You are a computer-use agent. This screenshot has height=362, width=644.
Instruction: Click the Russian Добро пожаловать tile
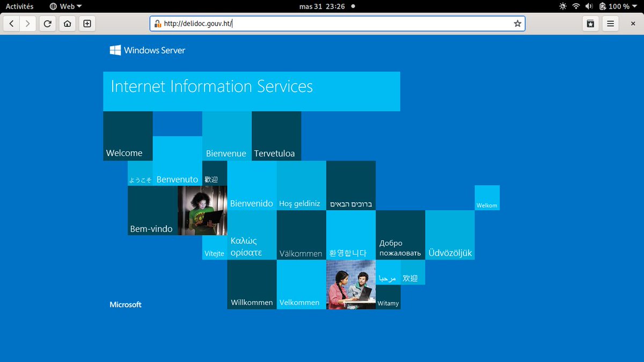pos(400,235)
